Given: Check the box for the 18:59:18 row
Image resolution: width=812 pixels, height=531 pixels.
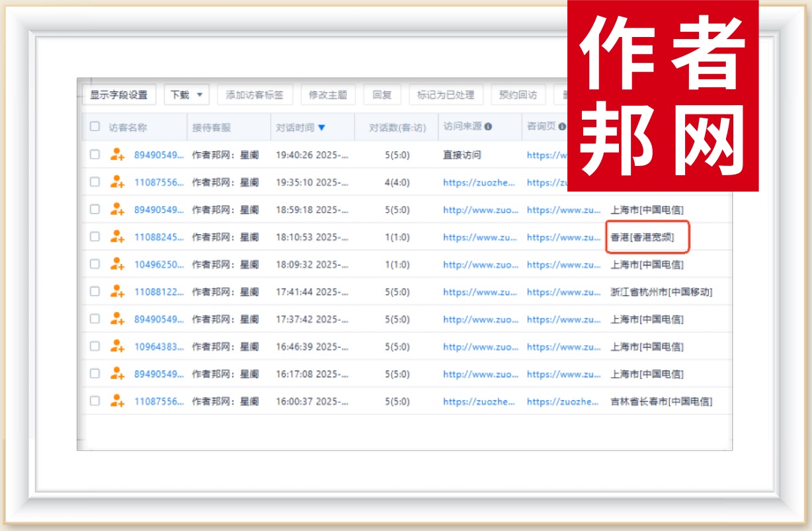Looking at the screenshot, I should [95, 210].
